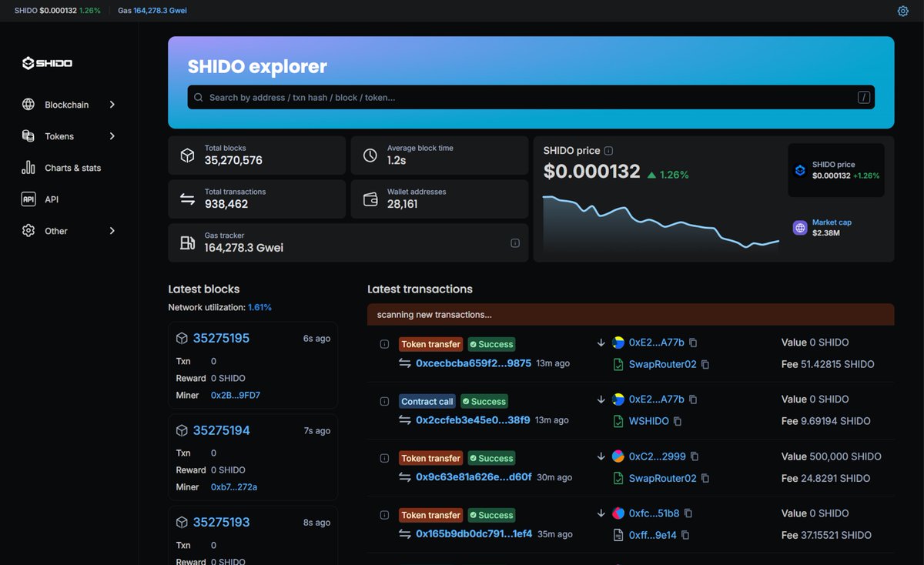Viewport: 924px width, 565px height.
Task: Open block 35275193
Action: 221,522
